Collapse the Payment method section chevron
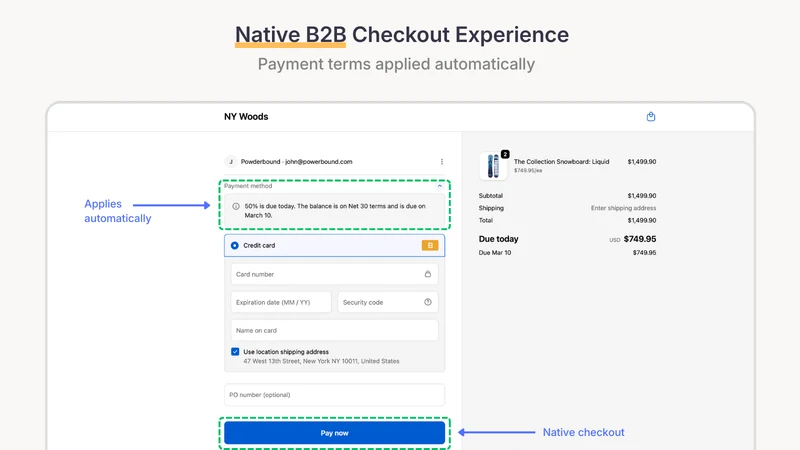Viewport: 800px width, 450px height. 439,186
